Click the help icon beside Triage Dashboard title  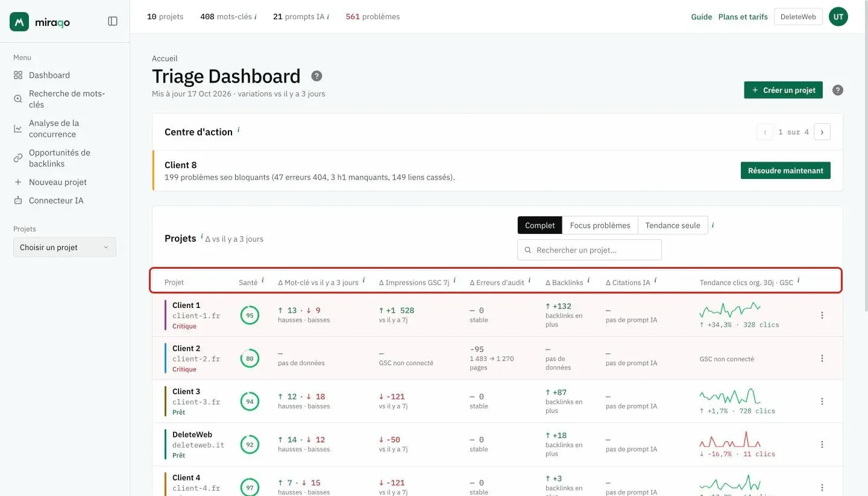click(316, 76)
